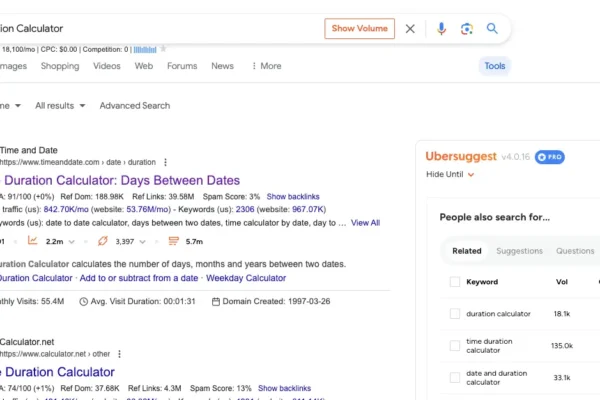Screen dimensions: 600x400
Task: Switch to the Videos results tab
Action: (x=107, y=66)
